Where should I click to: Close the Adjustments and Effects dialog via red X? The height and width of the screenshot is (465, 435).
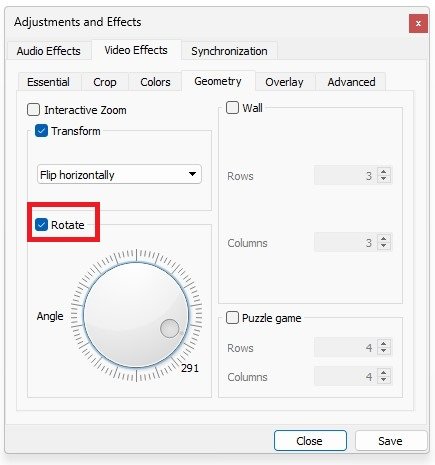[x=418, y=23]
